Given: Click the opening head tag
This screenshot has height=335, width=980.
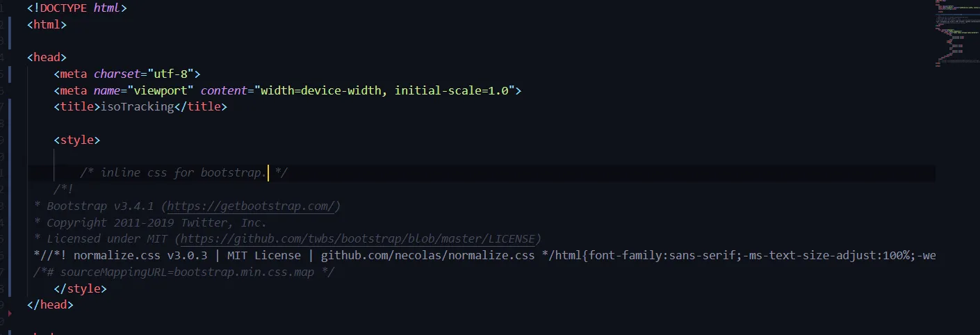Looking at the screenshot, I should tap(47, 58).
